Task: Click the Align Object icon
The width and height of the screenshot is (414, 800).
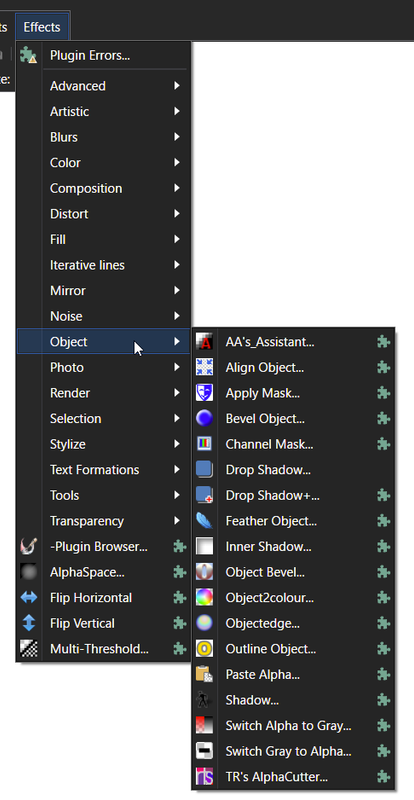Action: (x=204, y=367)
